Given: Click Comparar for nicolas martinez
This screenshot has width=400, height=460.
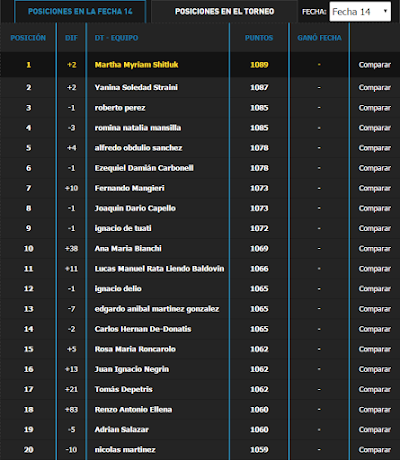Looking at the screenshot, I should (375, 450).
